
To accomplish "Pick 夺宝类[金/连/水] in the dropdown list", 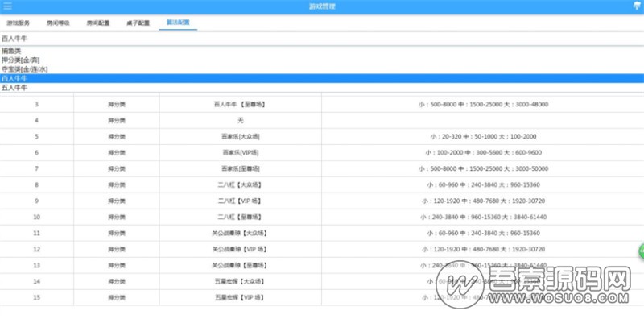I will point(322,69).
